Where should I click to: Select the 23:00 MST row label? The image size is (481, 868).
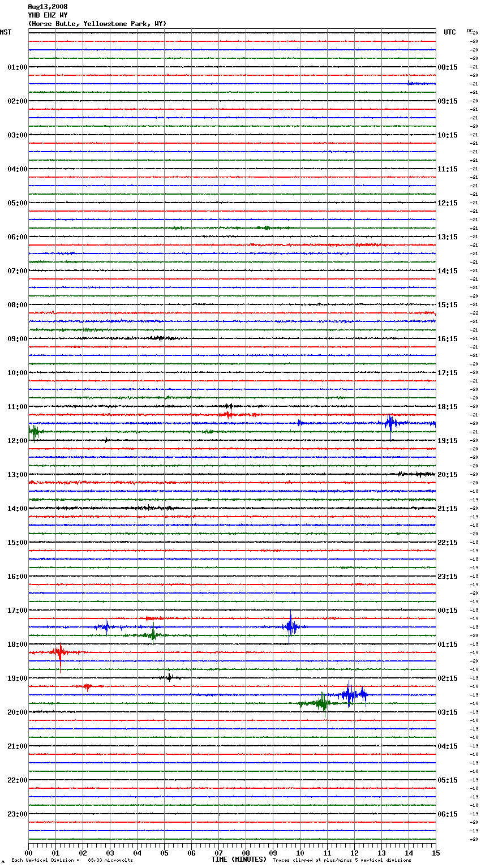[x=17, y=814]
